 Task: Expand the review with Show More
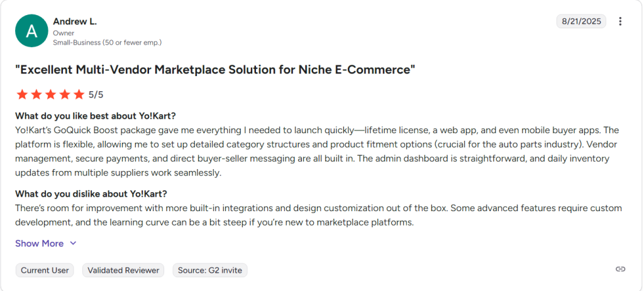(x=40, y=243)
